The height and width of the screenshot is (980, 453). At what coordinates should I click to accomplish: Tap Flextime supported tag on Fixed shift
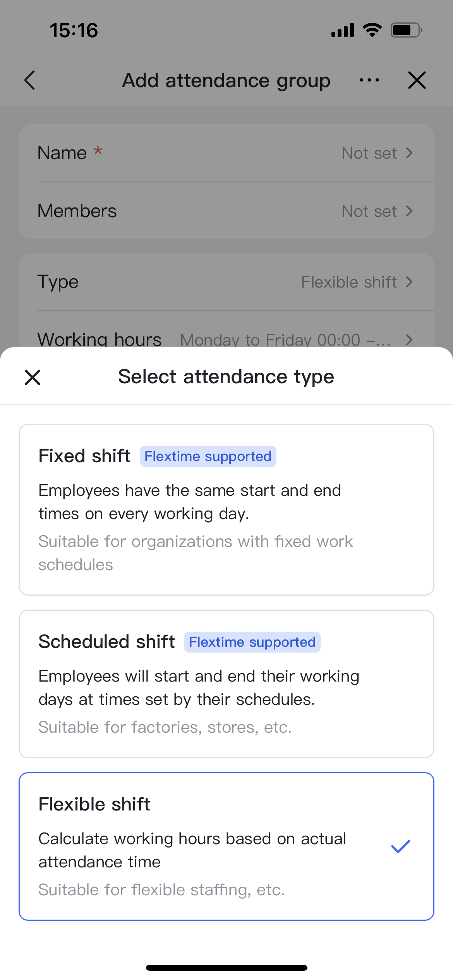[208, 456]
